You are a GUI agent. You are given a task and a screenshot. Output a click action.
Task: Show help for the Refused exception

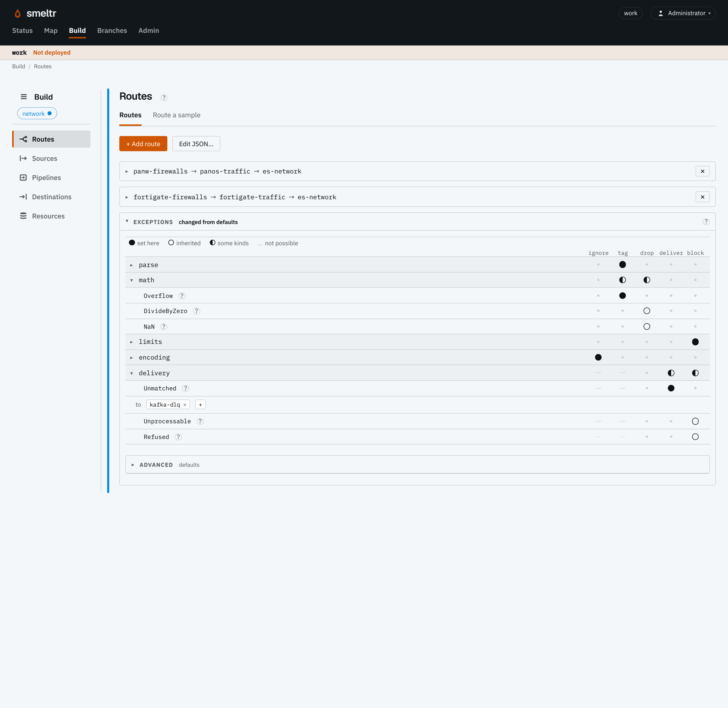[x=178, y=436]
